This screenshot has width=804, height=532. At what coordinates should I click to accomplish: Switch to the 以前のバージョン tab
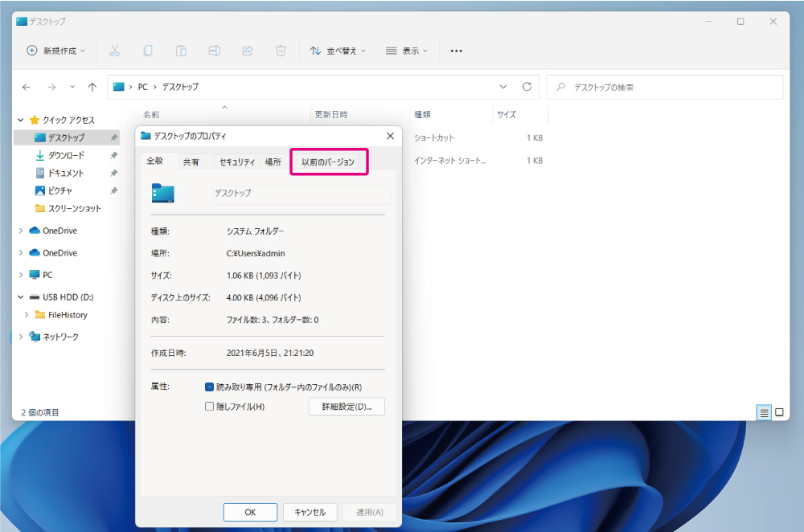328,162
